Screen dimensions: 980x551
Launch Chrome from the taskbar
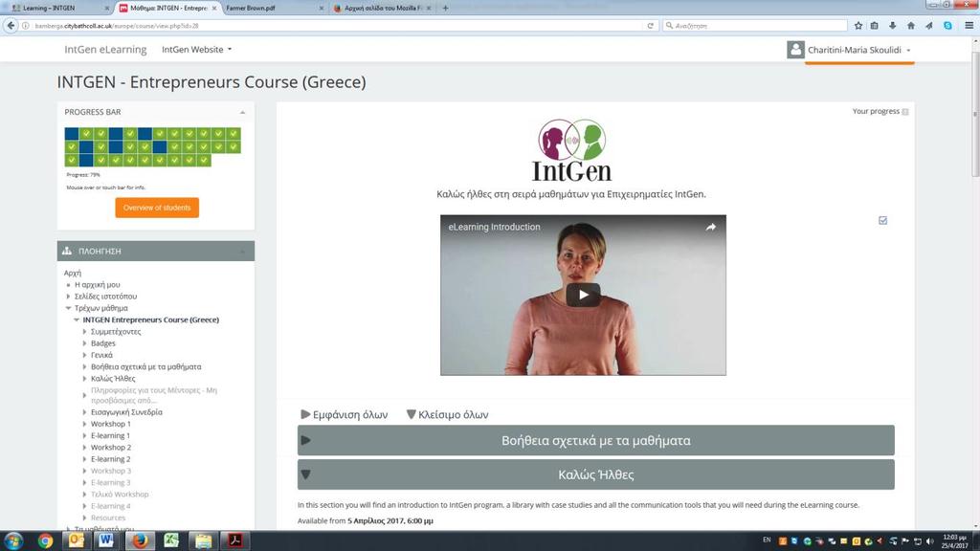pyautogui.click(x=45, y=540)
